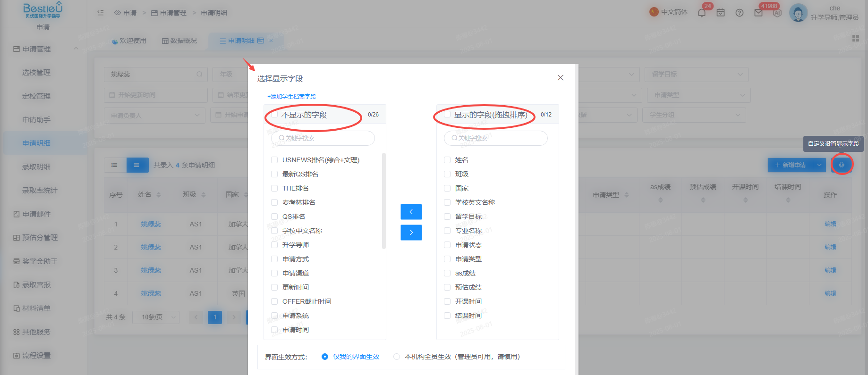The image size is (868, 375).
Task: Click the move-left arrow transfer button
Action: pyautogui.click(x=411, y=212)
